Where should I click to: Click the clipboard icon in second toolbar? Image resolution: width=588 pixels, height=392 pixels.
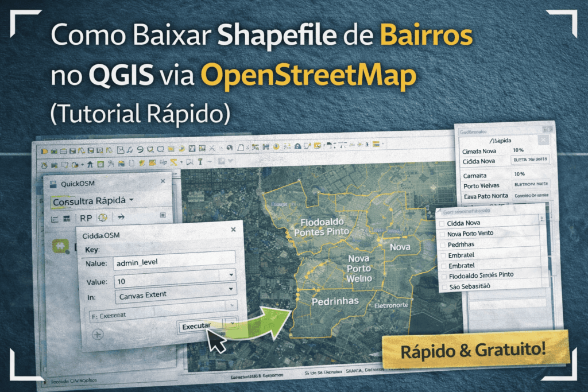click(131, 164)
